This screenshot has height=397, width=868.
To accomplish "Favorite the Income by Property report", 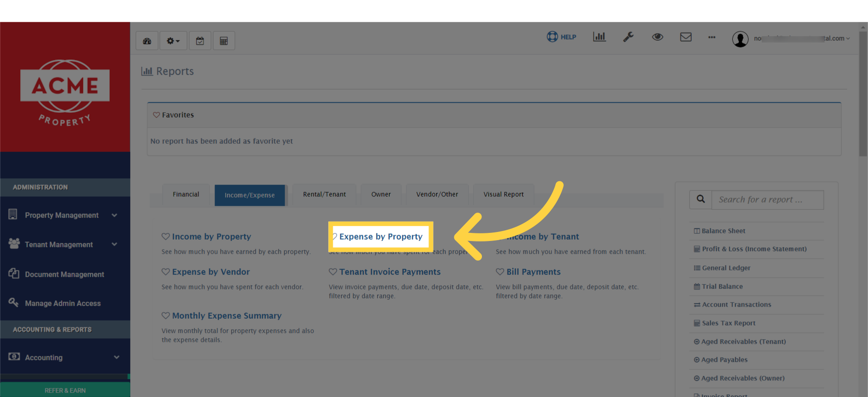I will pyautogui.click(x=165, y=236).
